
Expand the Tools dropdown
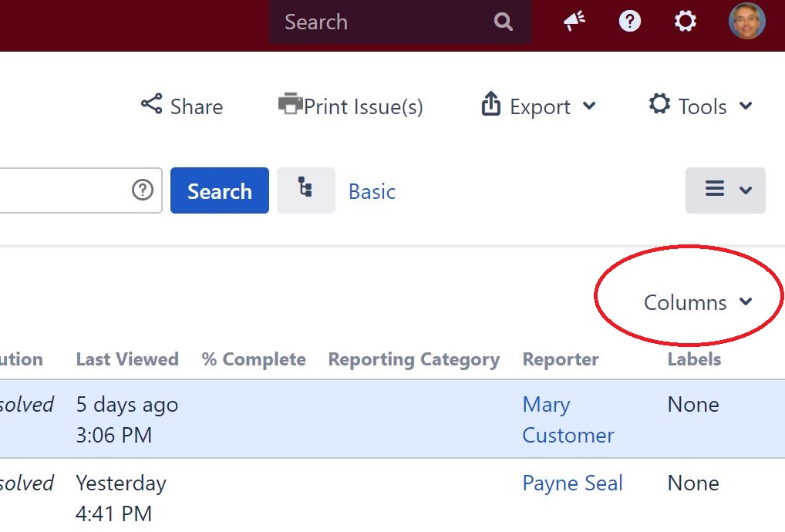click(700, 106)
